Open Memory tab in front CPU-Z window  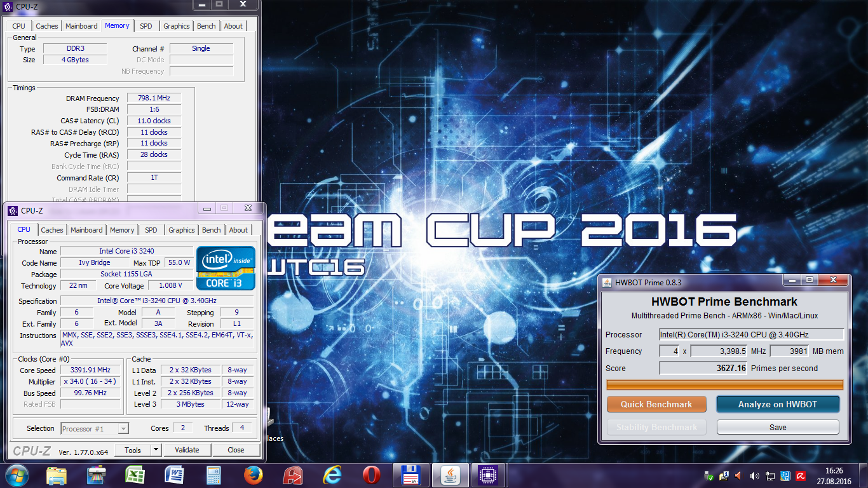[122, 230]
